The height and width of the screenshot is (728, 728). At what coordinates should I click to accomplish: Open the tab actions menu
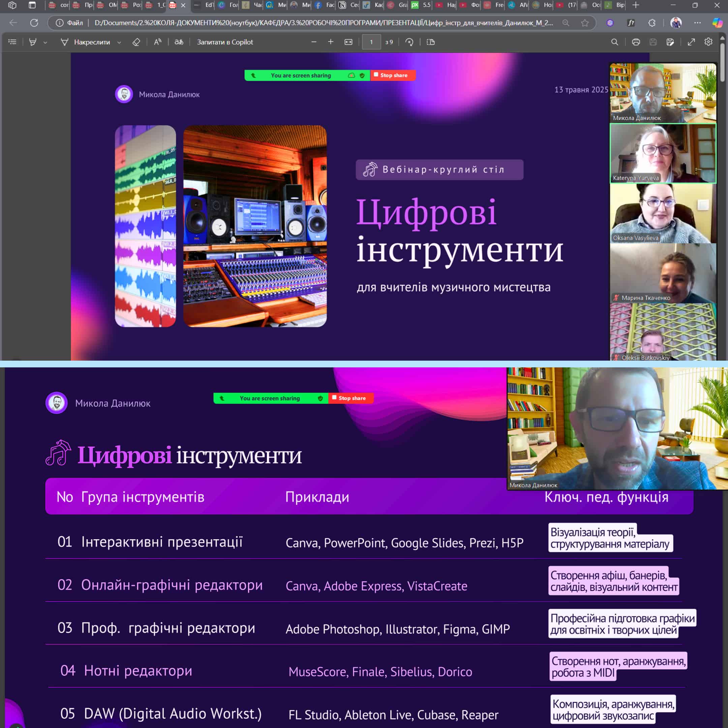click(x=32, y=5)
